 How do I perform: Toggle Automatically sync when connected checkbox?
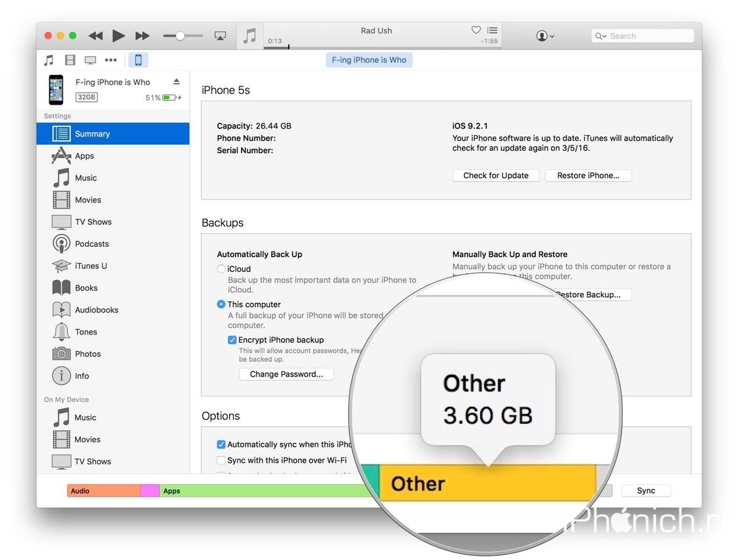point(221,444)
